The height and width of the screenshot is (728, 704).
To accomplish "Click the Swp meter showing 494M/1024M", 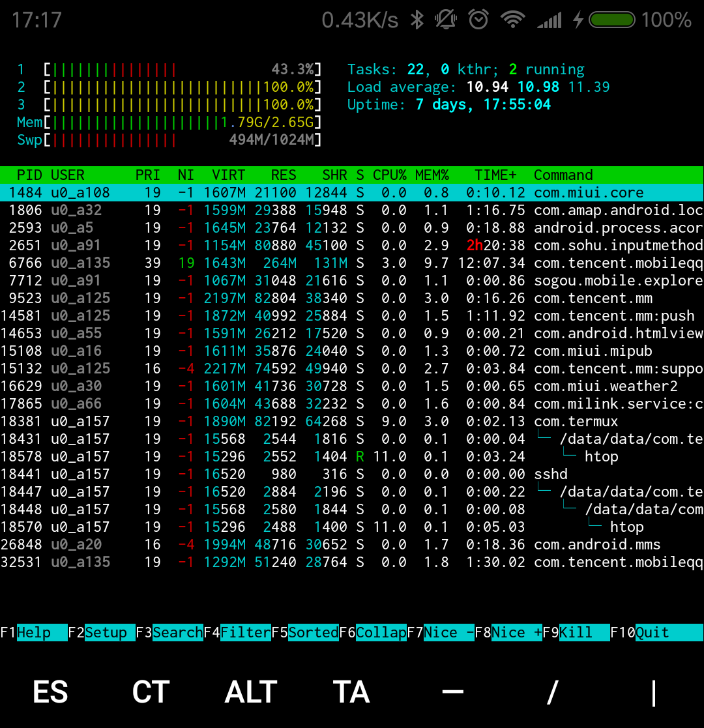I will pyautogui.click(x=169, y=140).
